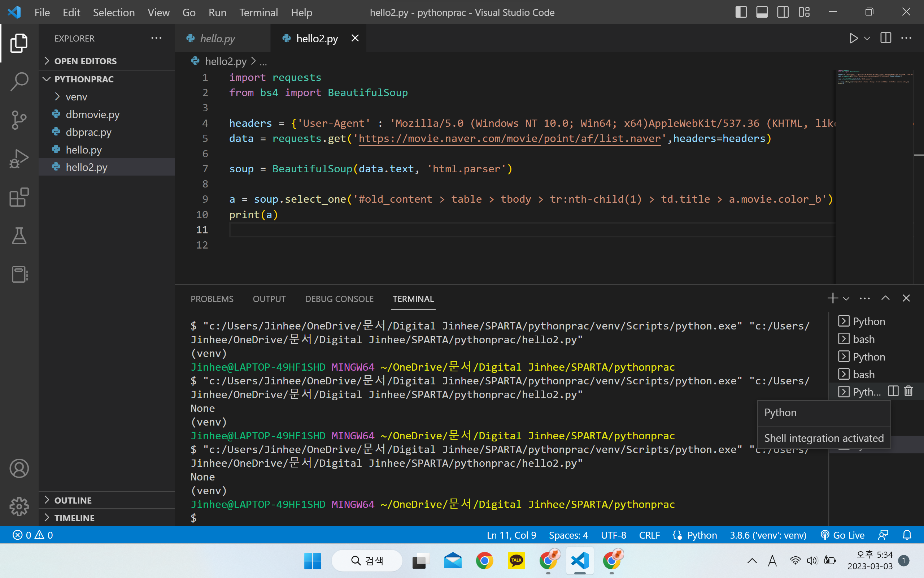Viewport: 924px width, 578px height.
Task: Toggle the primary side bar layout
Action: tap(741, 12)
